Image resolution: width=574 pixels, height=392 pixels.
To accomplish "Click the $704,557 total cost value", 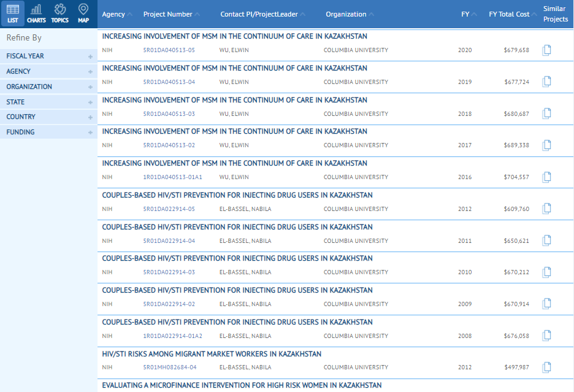I will pyautogui.click(x=516, y=177).
